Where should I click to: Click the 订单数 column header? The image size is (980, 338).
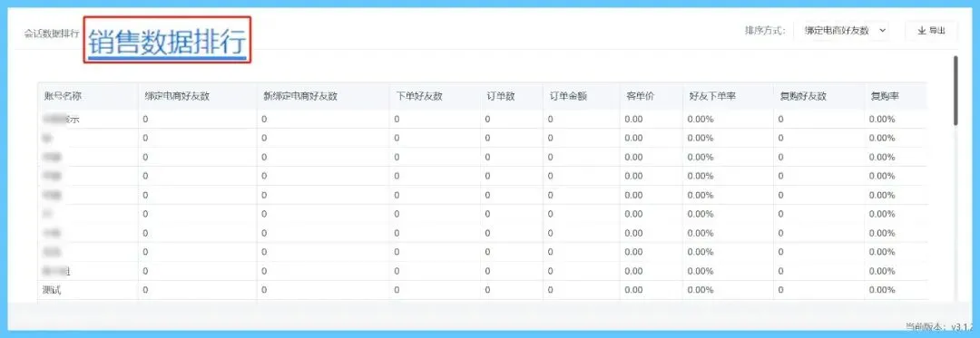point(501,96)
